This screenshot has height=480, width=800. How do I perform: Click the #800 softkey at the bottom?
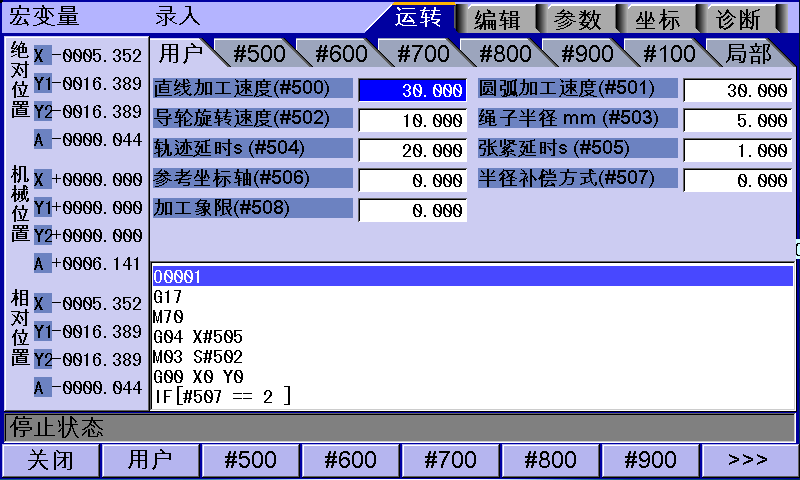[551, 460]
